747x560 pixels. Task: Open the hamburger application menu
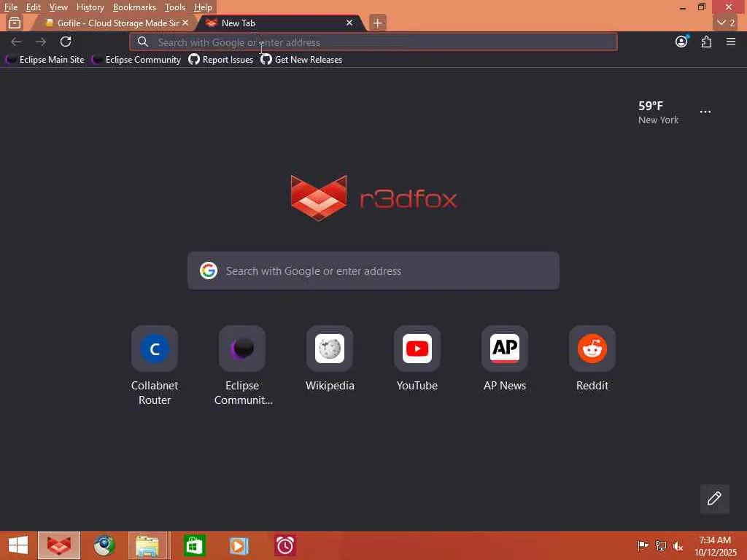[x=731, y=42]
